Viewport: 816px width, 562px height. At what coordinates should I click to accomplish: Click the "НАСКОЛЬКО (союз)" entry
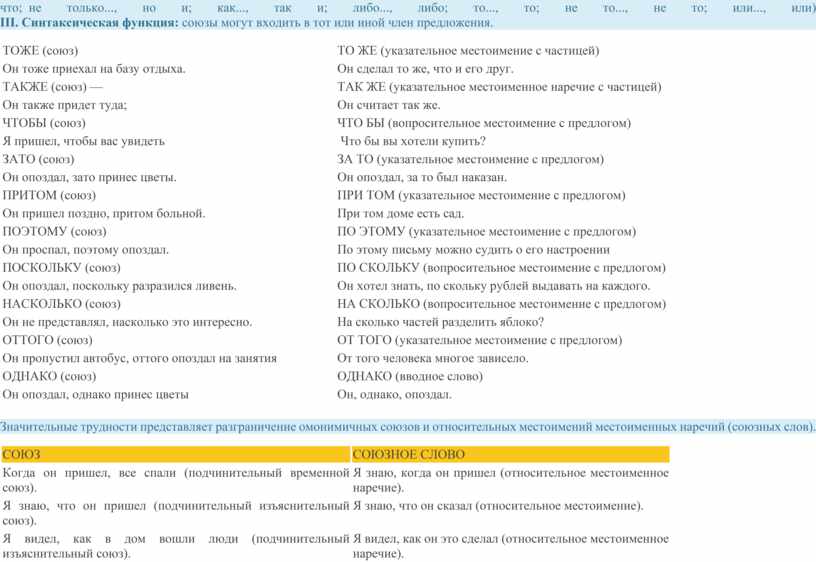click(62, 304)
